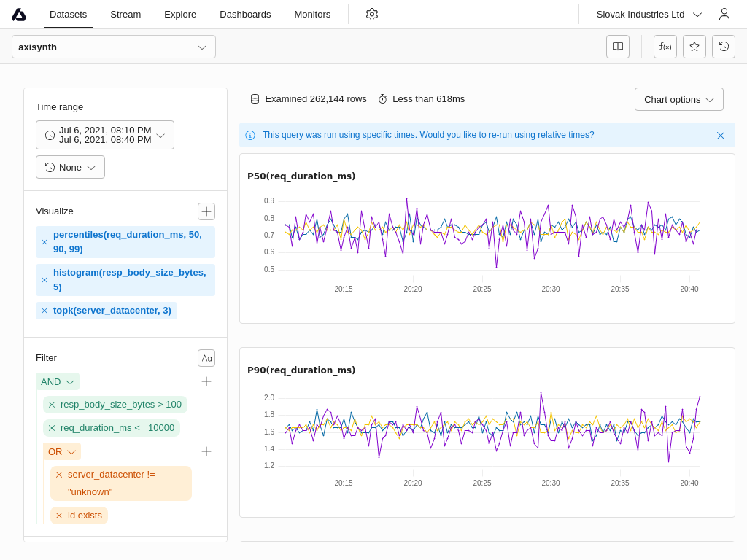Toggle case sensitivity Aa filter button
The width and height of the screenshot is (747, 560).
tap(206, 358)
